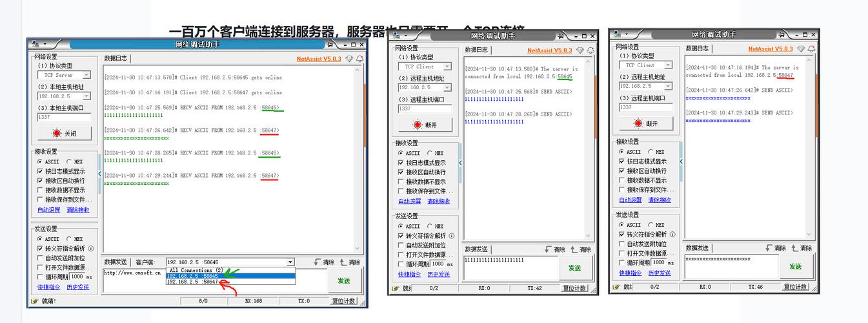Click the status icon at the bottom-left of the right client window
This screenshot has width=868, height=323.
(x=616, y=287)
